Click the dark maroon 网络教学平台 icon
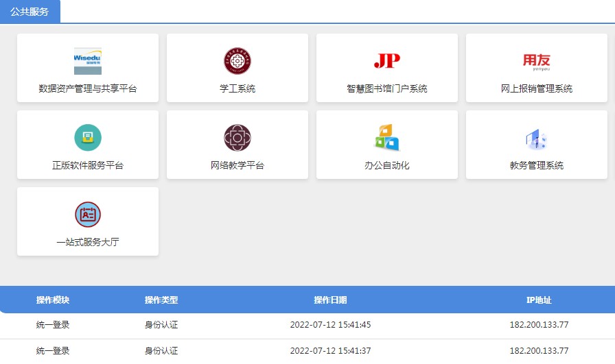Screen dimensions: 615x364 click(237, 138)
